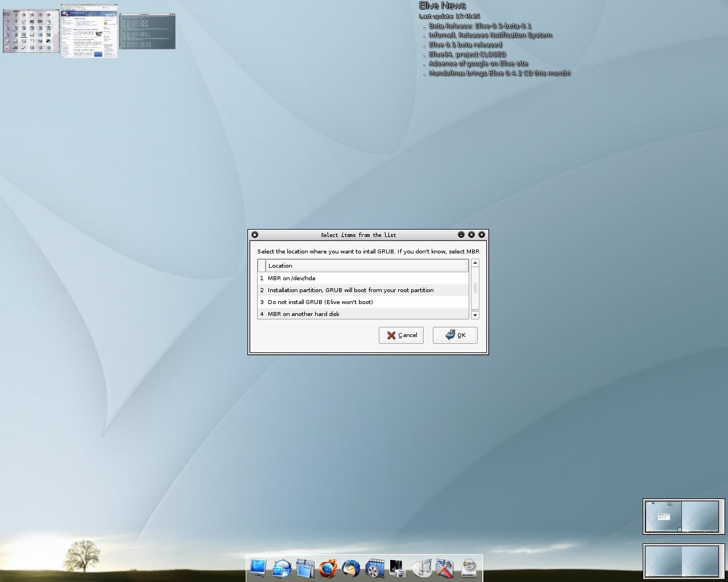728x582 pixels.
Task: Open Infomail Releases Notification System news item
Action: tap(490, 35)
